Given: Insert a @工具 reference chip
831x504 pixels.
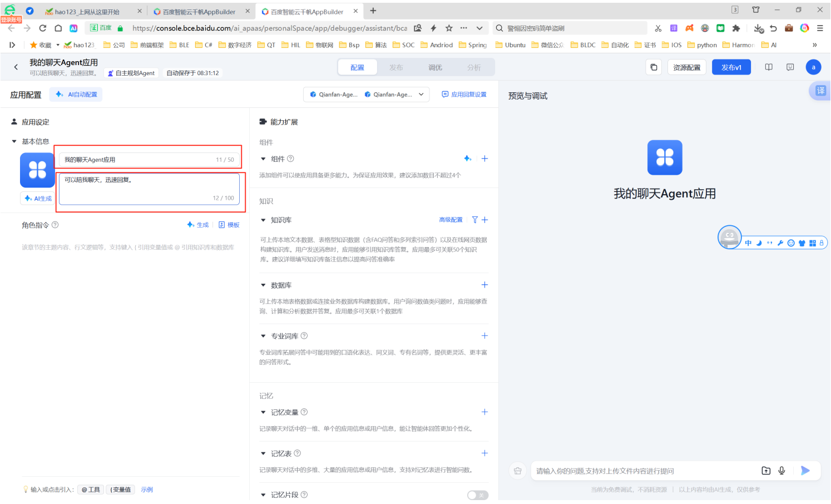Looking at the screenshot, I should [90, 490].
